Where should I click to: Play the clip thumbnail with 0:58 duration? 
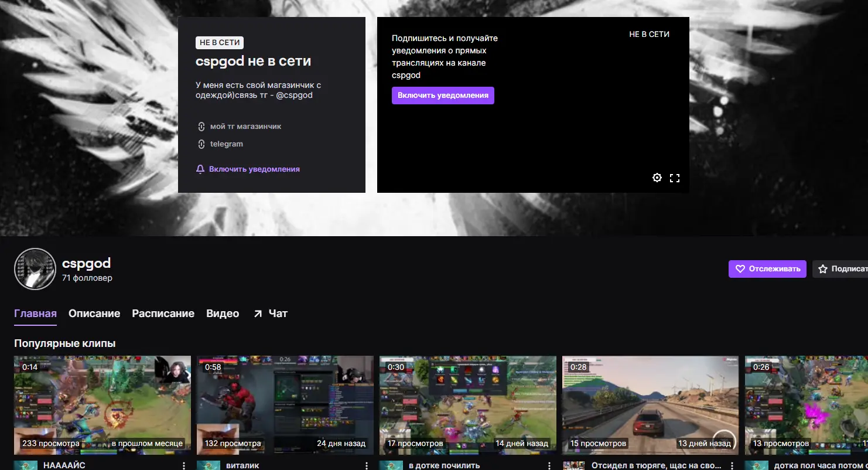285,405
